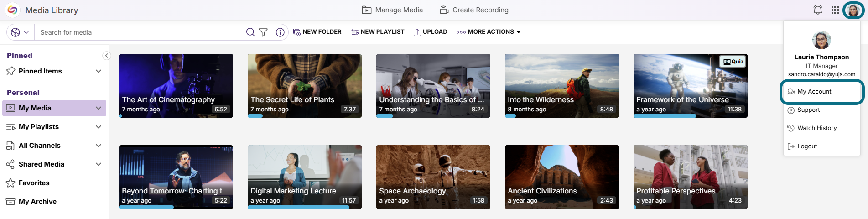
Task: Click the Quiz badge on Framework video
Action: 733,62
